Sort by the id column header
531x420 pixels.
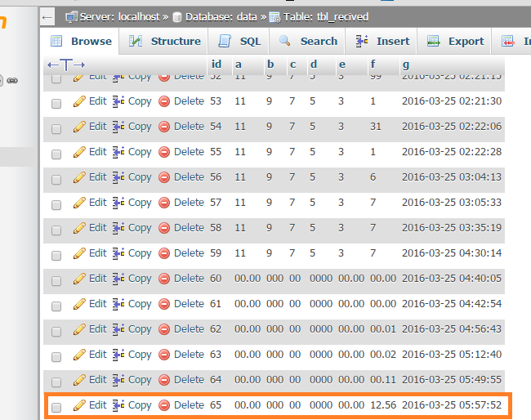216,64
